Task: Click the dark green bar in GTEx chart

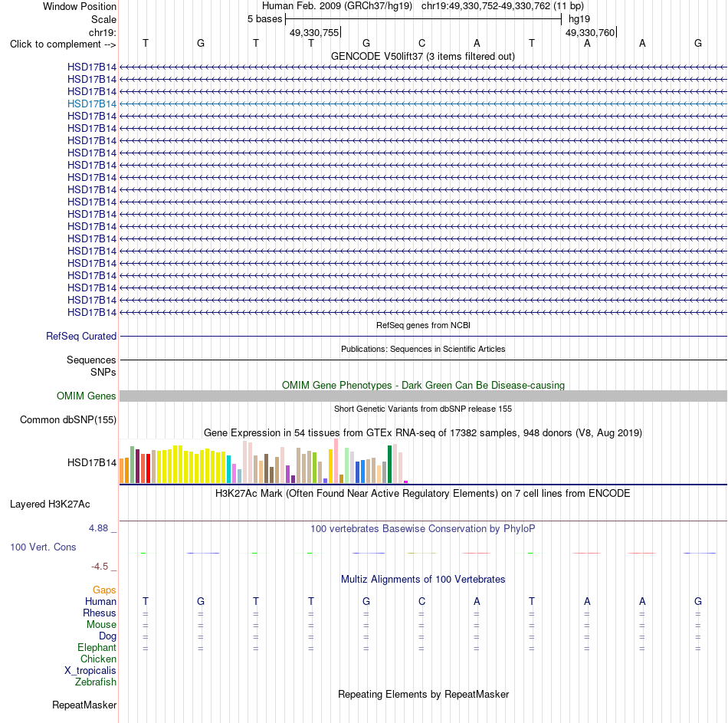Action: (390, 464)
